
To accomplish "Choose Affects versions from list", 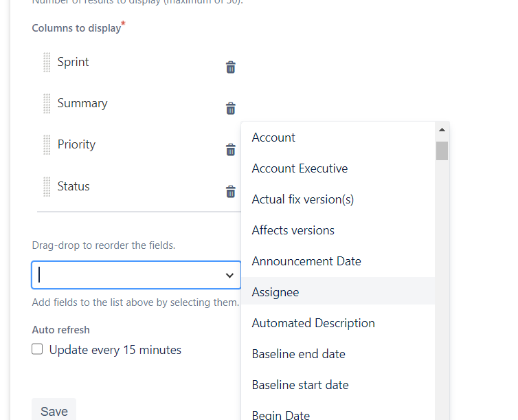I will [293, 230].
